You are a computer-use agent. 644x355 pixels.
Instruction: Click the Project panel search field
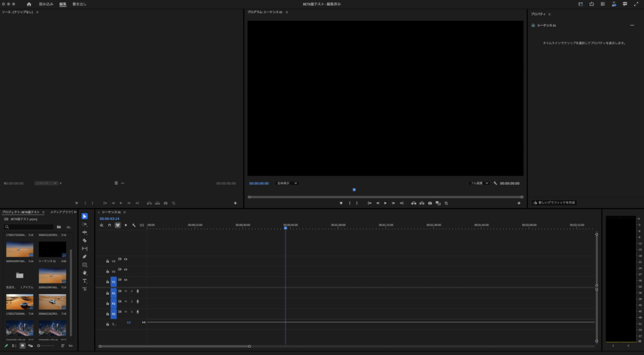(x=30, y=227)
